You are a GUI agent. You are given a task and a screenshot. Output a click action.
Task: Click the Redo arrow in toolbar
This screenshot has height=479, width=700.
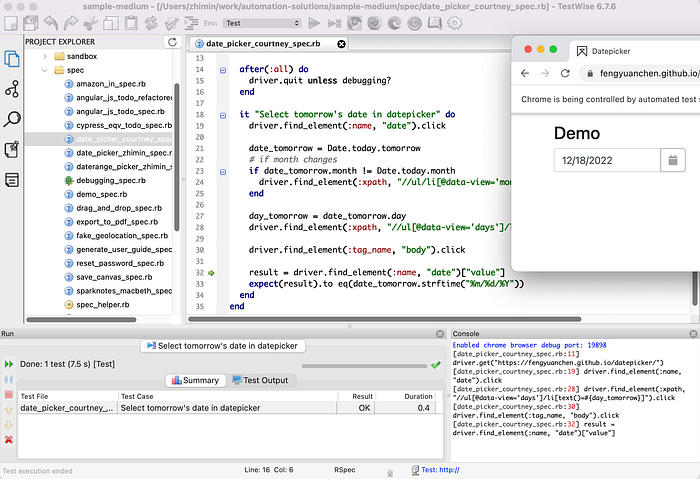[x=71, y=23]
